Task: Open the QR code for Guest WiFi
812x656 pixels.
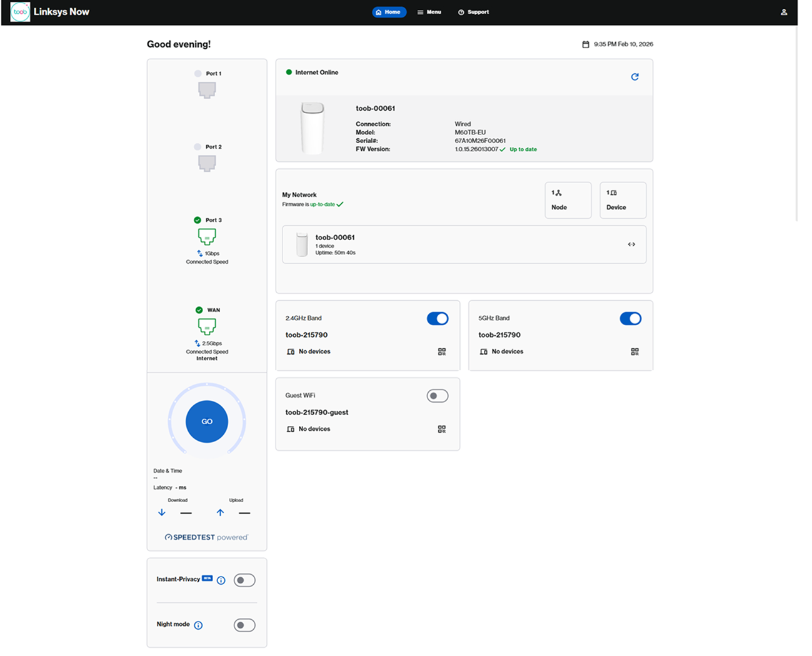Action: click(442, 429)
